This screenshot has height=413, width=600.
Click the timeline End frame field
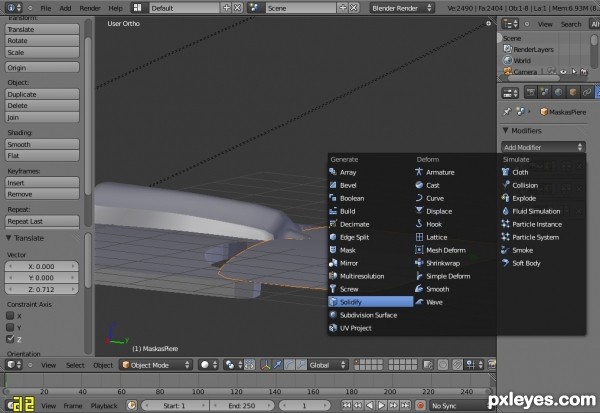pyautogui.click(x=242, y=405)
